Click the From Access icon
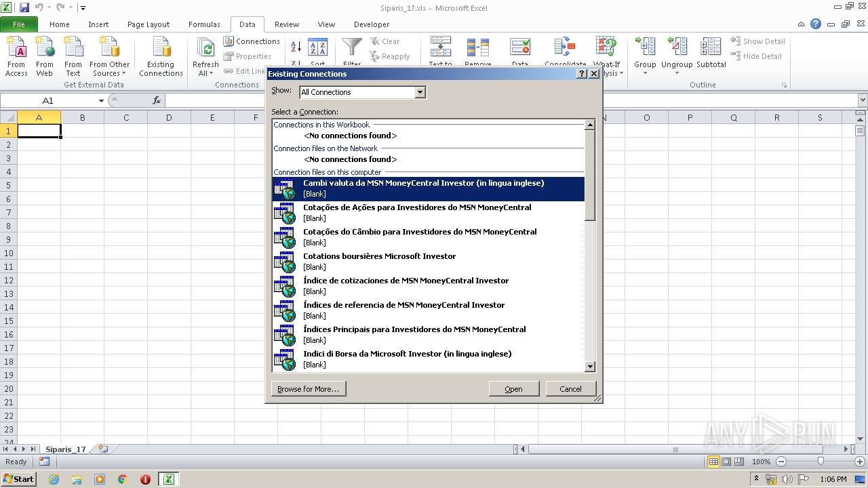 [16, 57]
